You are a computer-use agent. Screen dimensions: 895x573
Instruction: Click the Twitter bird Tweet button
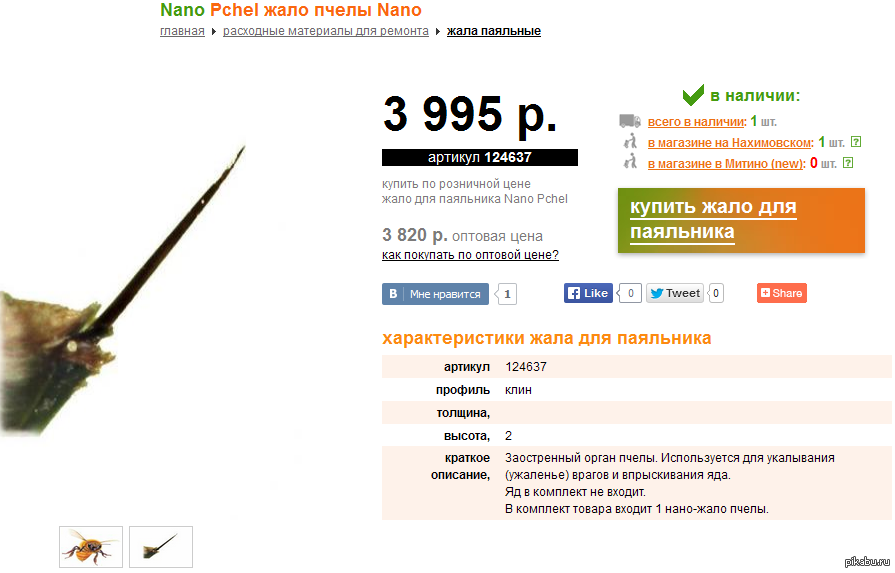coord(675,293)
